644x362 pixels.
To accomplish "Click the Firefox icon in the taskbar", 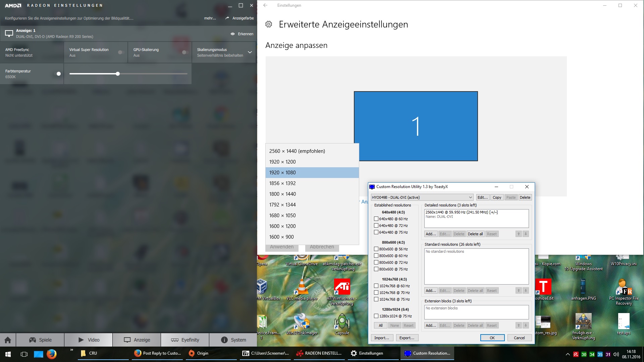I will pyautogui.click(x=51, y=354).
